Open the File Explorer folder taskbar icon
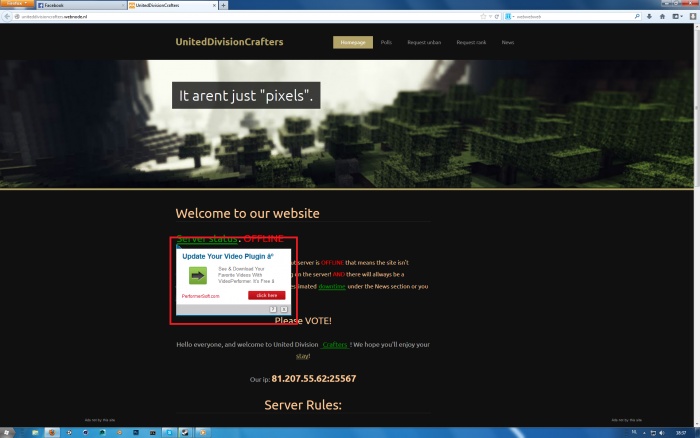The width and height of the screenshot is (700, 438). pyautogui.click(x=35, y=433)
